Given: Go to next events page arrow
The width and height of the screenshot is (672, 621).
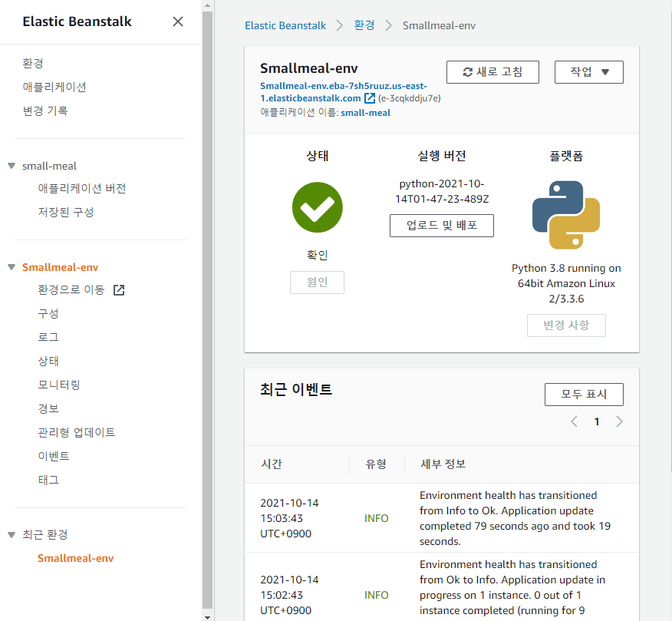Looking at the screenshot, I should click(x=619, y=421).
